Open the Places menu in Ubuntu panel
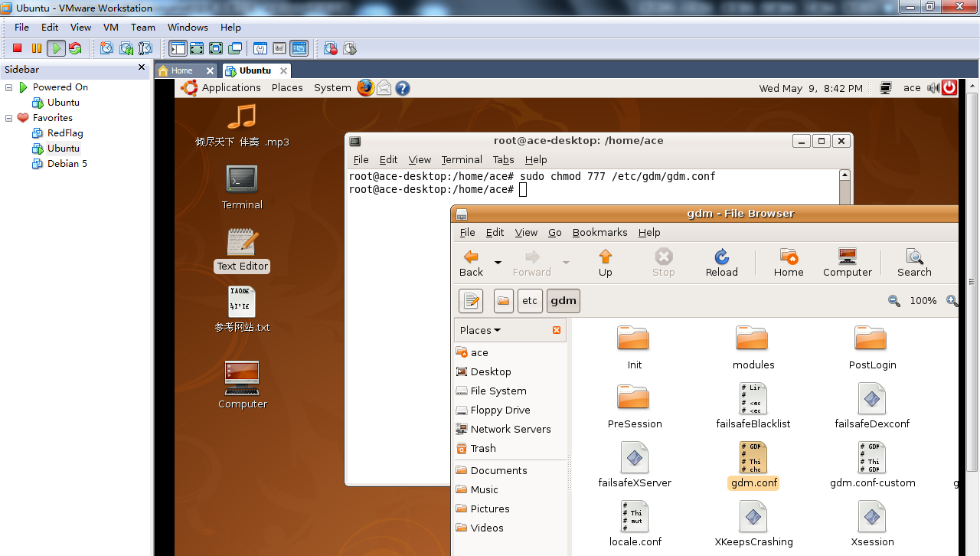 pyautogui.click(x=287, y=87)
